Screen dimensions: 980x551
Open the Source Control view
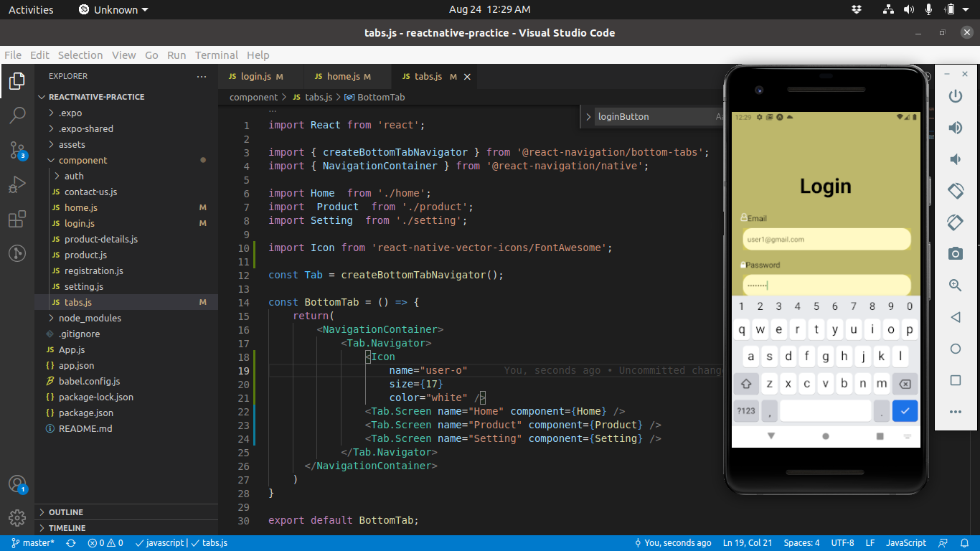click(17, 150)
